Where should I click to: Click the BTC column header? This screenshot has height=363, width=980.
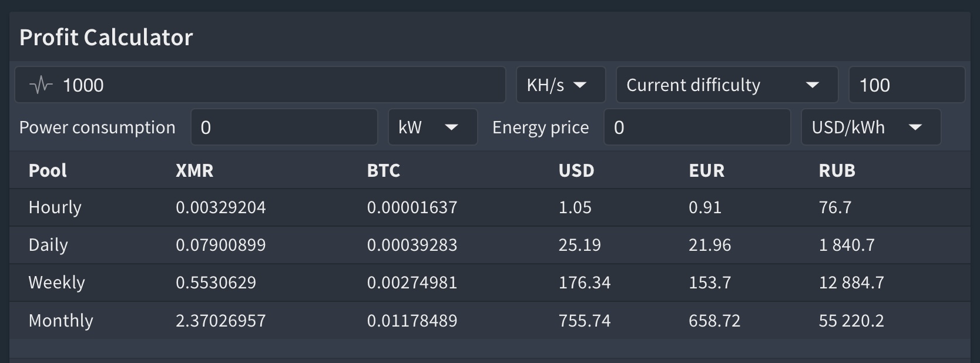(384, 171)
